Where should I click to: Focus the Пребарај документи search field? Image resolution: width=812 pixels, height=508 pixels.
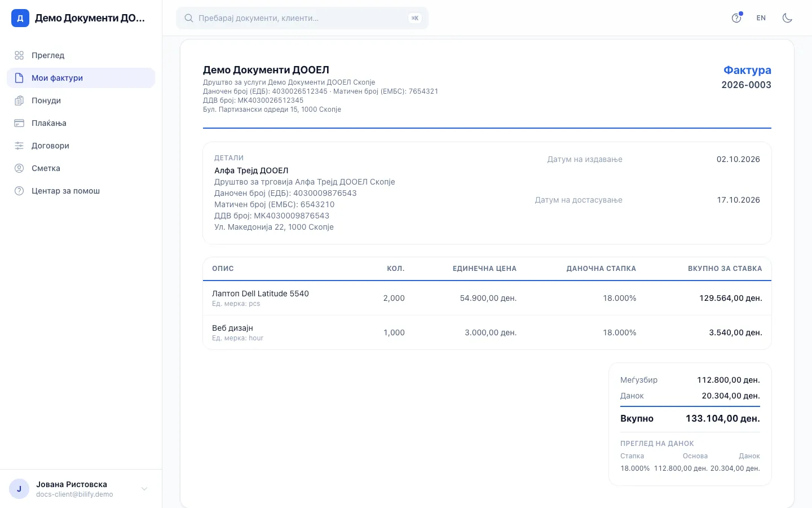point(302,18)
